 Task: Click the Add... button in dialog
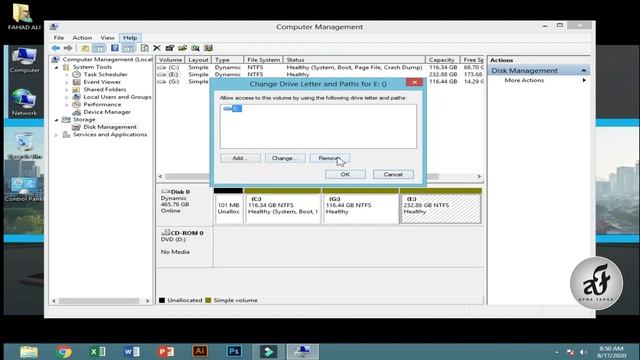[x=240, y=158]
